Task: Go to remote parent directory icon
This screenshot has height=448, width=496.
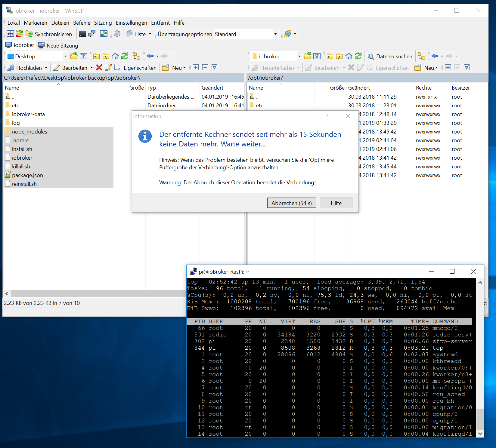Action: coord(330,56)
